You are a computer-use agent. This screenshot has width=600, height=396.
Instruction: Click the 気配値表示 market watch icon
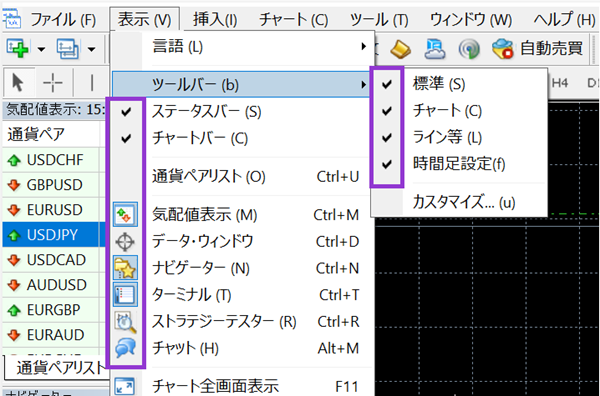click(x=126, y=215)
